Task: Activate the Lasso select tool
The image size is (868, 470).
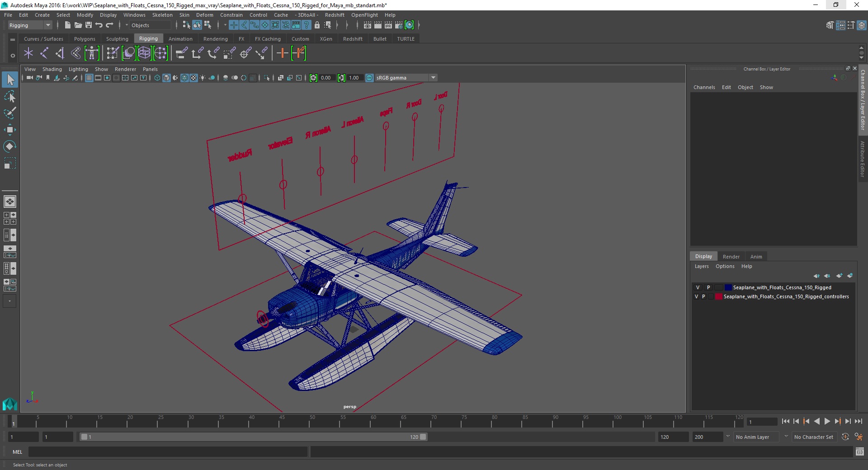Action: point(10,97)
